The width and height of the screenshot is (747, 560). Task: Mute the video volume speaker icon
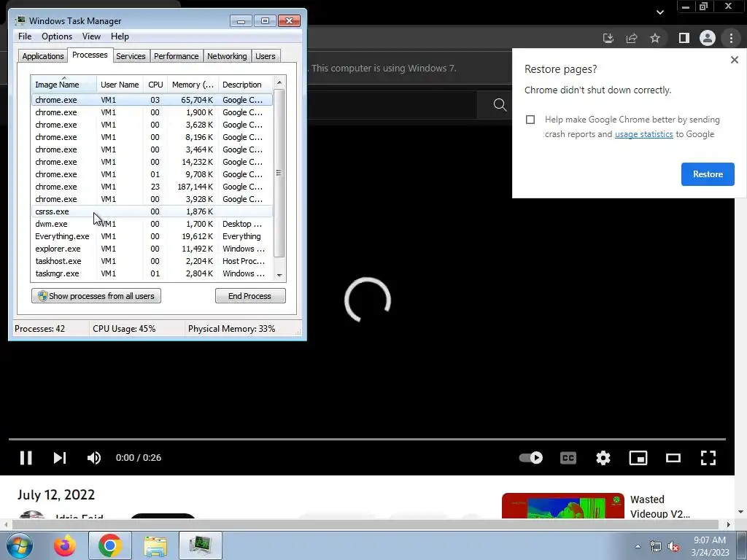(94, 458)
